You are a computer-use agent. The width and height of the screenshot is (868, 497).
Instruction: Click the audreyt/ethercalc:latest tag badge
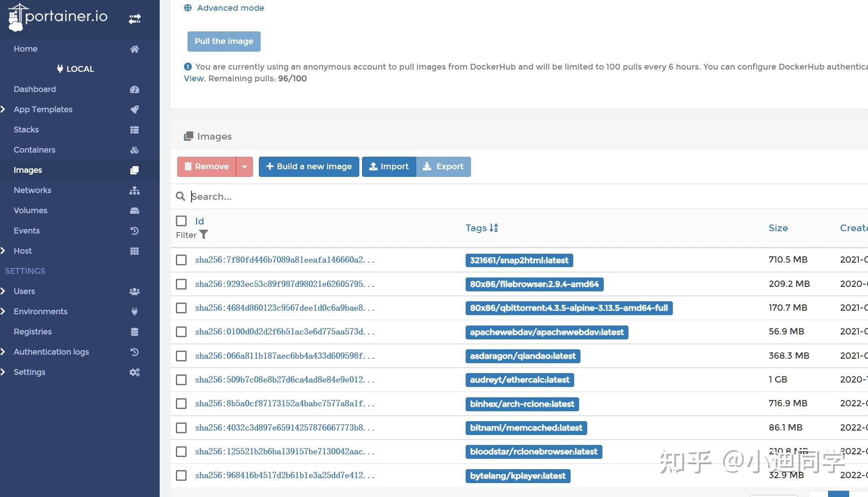[519, 379]
